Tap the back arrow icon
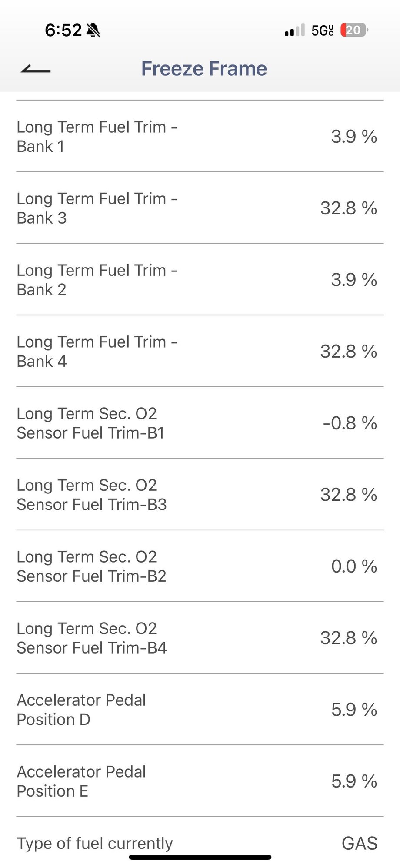The height and width of the screenshot is (868, 400). (x=36, y=69)
